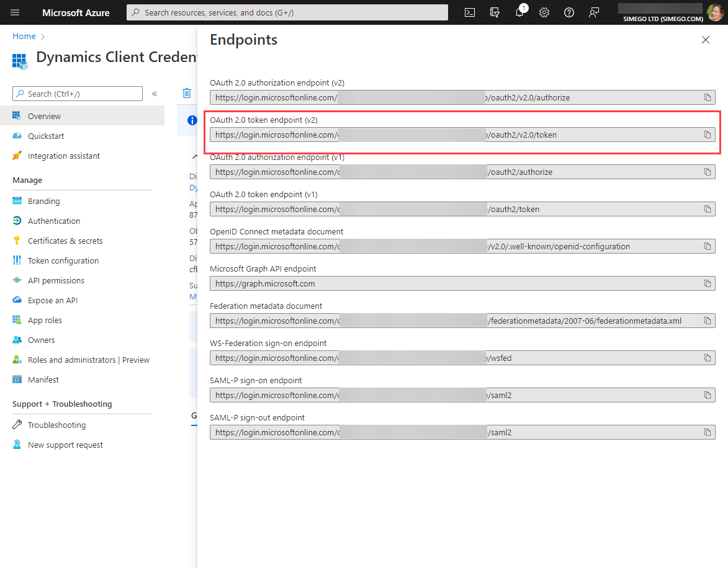Copy WS-Federation sign-on endpoint
Image resolution: width=728 pixels, height=568 pixels.
(707, 358)
